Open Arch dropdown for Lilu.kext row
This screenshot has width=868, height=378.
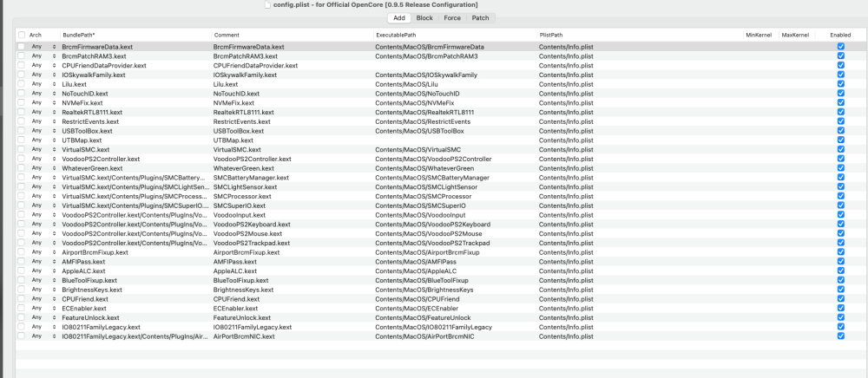[x=43, y=84]
